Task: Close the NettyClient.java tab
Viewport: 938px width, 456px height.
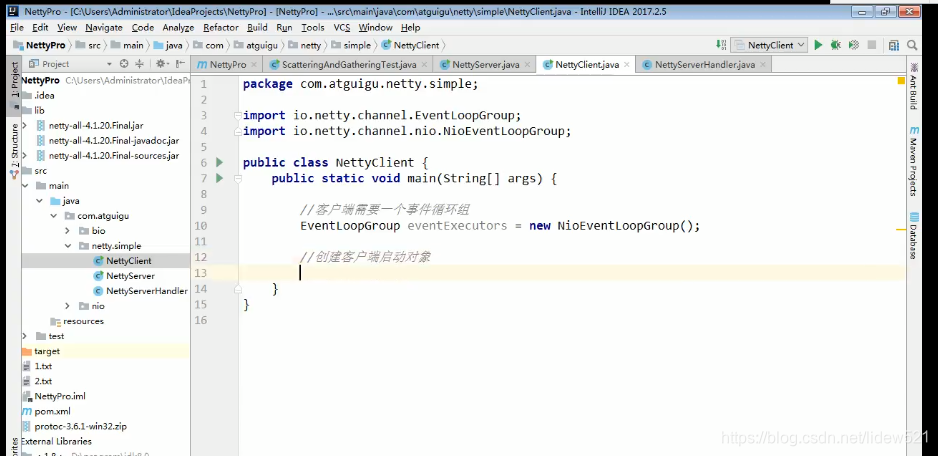Action: (x=626, y=65)
